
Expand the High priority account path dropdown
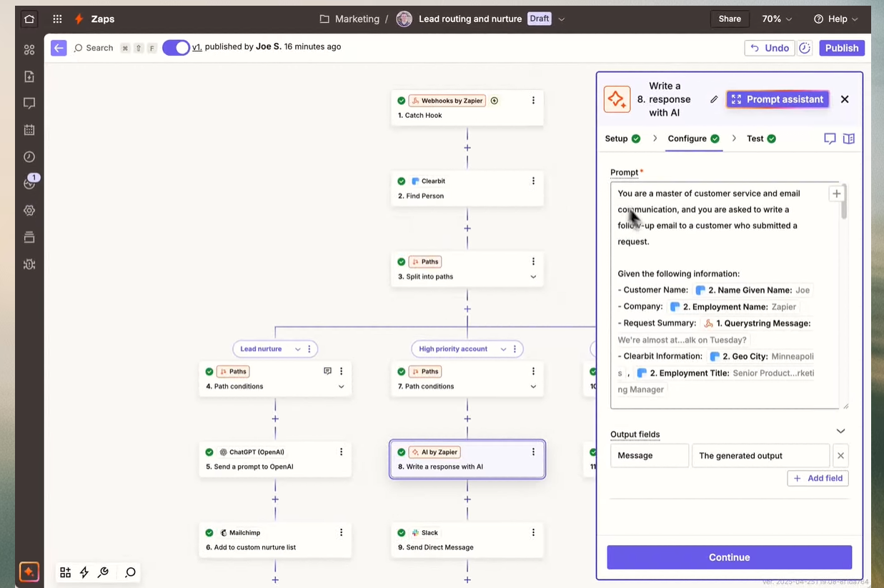point(503,349)
